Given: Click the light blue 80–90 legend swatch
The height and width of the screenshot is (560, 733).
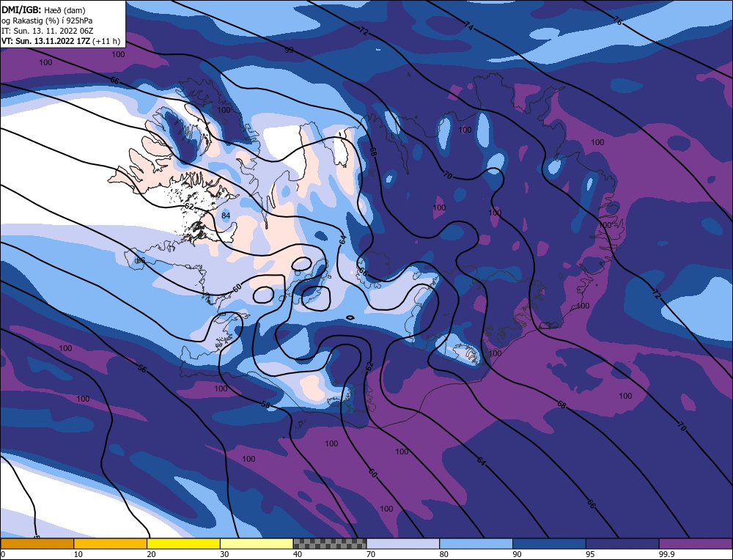Looking at the screenshot, I should (x=476, y=544).
